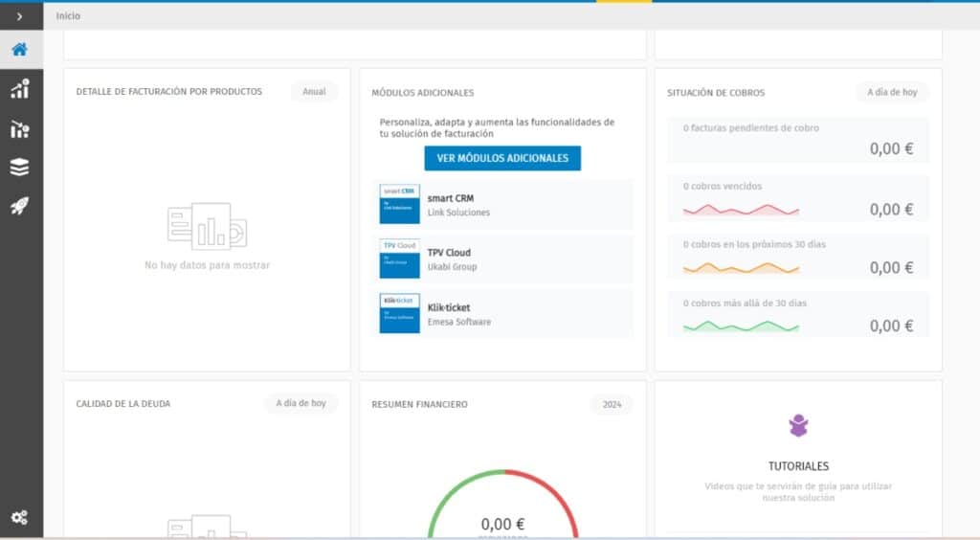
Task: Click CALIDAD DE LA DEUDA heading
Action: click(x=123, y=404)
